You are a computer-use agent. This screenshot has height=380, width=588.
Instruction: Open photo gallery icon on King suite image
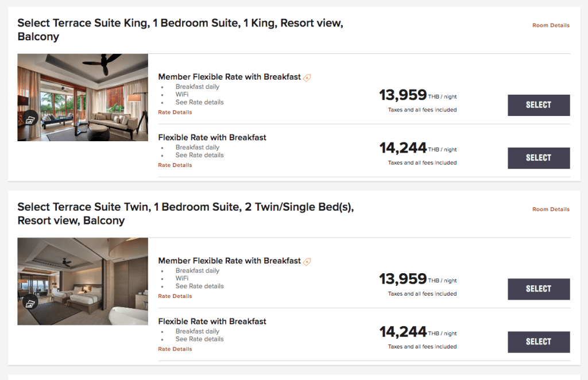click(31, 118)
